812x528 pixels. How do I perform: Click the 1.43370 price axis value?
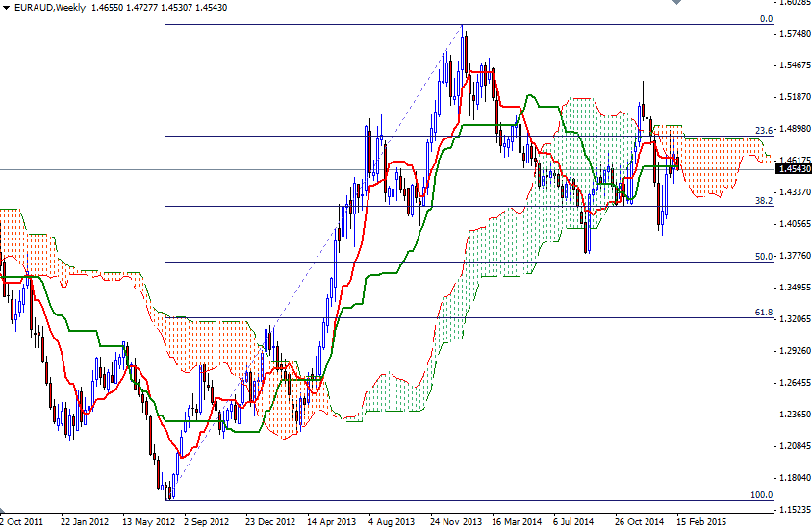point(795,192)
